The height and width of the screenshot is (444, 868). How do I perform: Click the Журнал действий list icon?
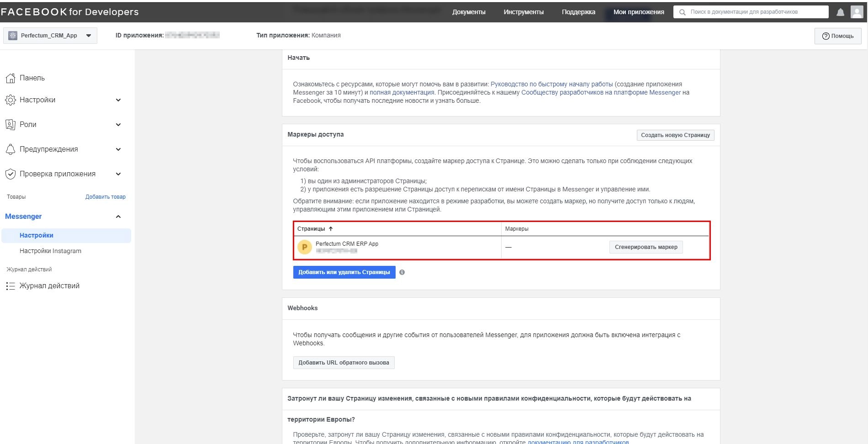(x=10, y=286)
